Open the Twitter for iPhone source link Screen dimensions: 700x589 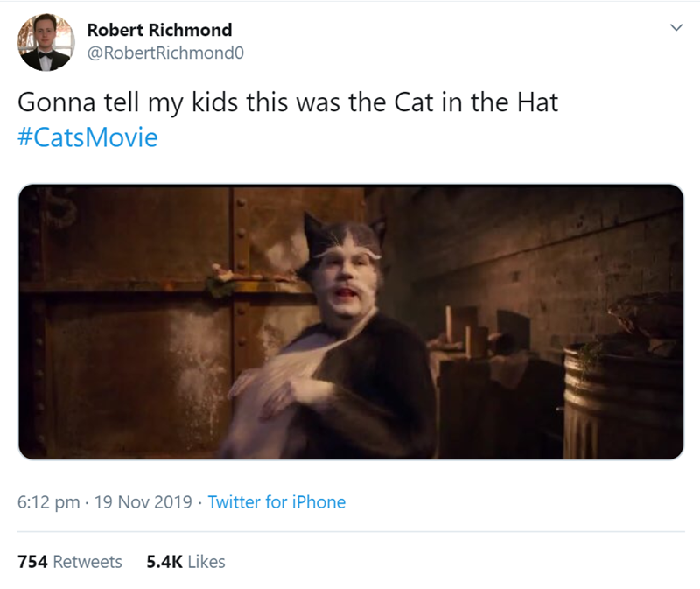coord(276,502)
